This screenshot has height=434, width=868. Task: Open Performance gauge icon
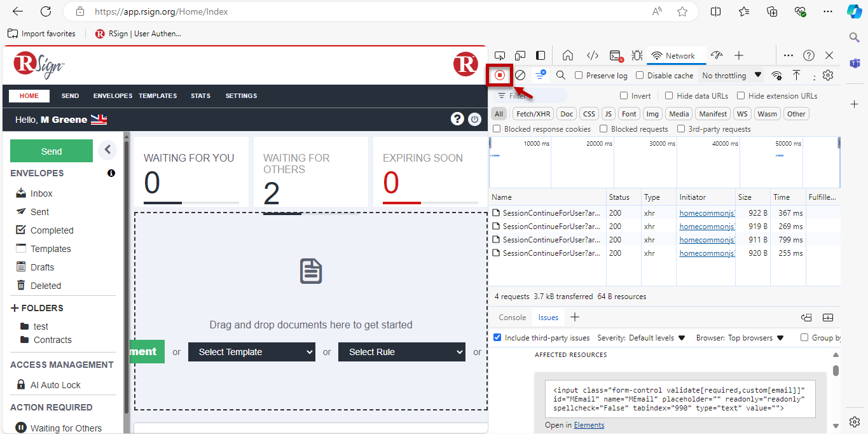[717, 55]
